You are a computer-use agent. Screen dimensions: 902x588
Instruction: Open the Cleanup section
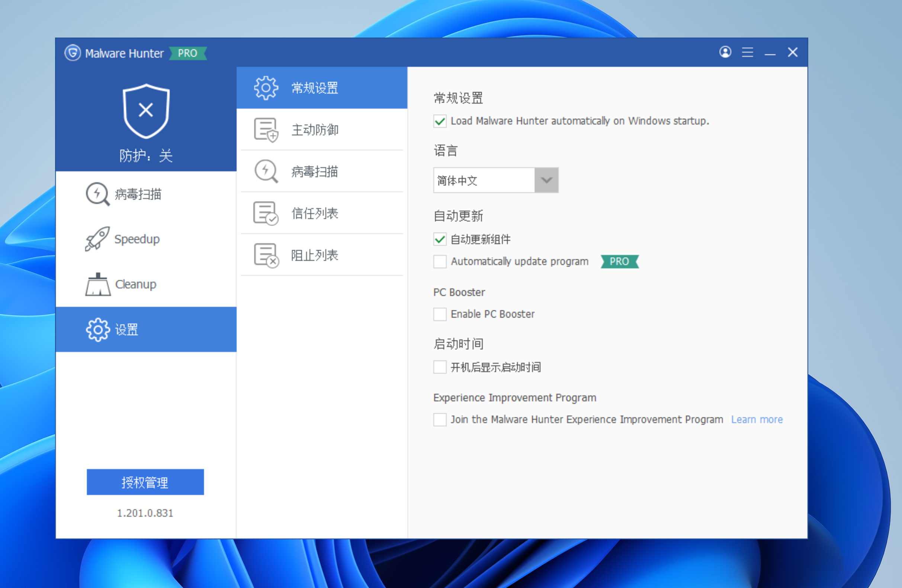coord(146,284)
